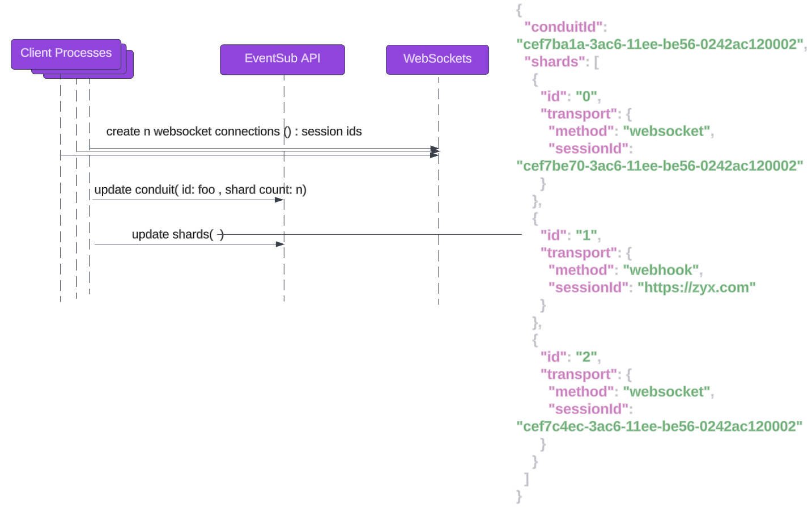Click the shard "id": "2" line

[x=570, y=357]
